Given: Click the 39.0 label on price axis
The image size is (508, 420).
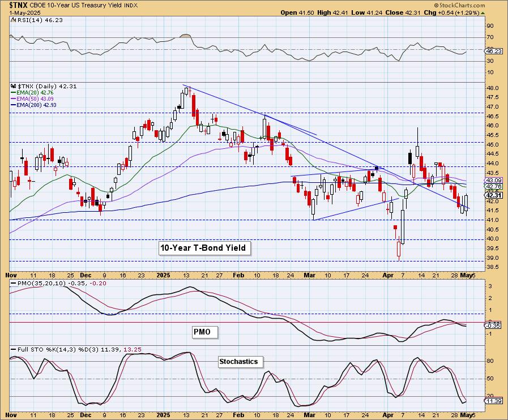Looking at the screenshot, I should (494, 258).
